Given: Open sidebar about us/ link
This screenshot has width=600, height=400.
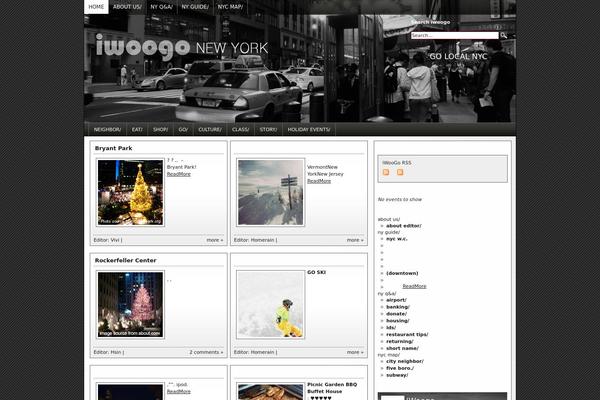Looking at the screenshot, I should tap(389, 219).
